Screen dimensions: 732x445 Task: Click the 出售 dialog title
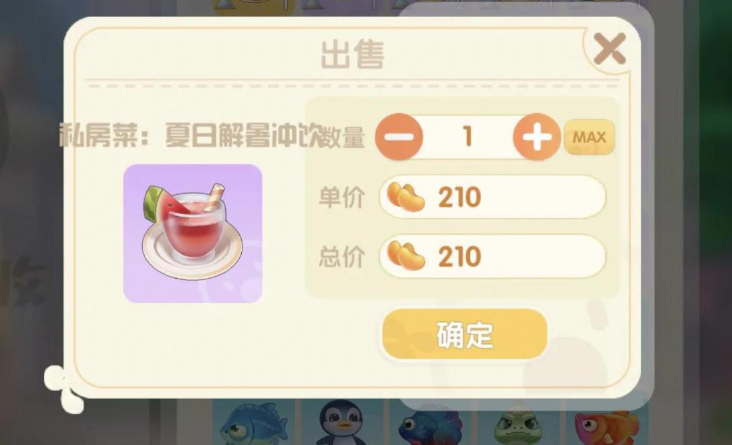coord(352,55)
